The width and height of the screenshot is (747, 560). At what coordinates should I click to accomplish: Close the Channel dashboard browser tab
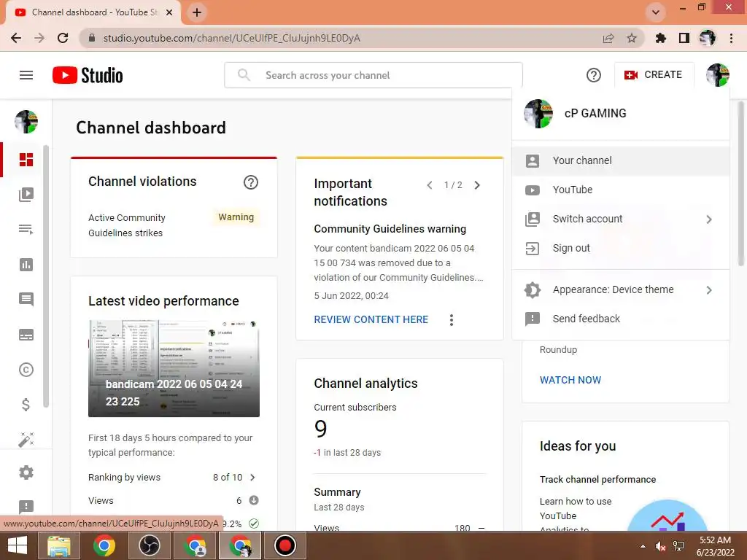(169, 12)
